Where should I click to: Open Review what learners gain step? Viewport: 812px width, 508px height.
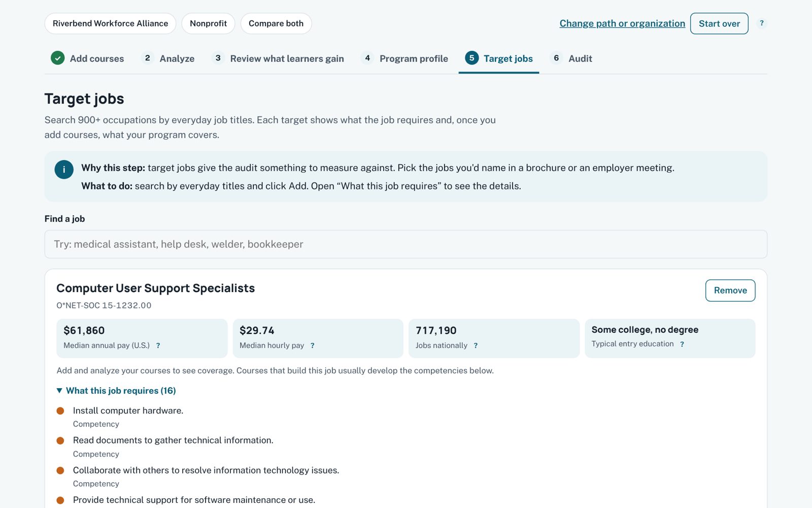point(278,58)
